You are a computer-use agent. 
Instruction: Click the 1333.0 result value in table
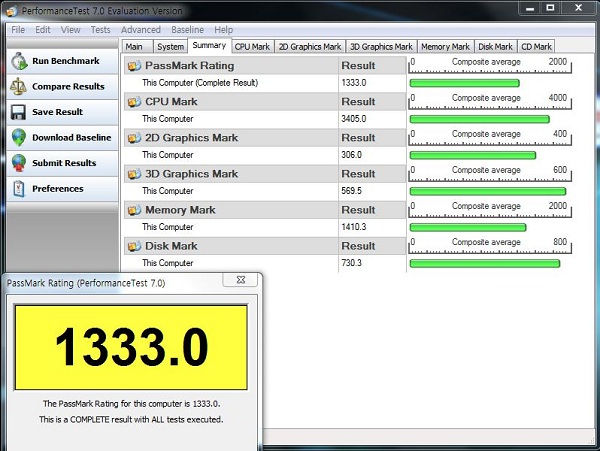pos(354,83)
